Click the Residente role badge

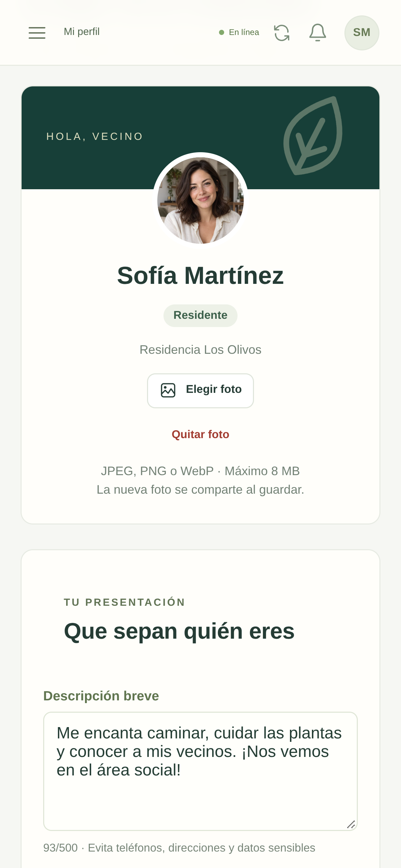[200, 315]
